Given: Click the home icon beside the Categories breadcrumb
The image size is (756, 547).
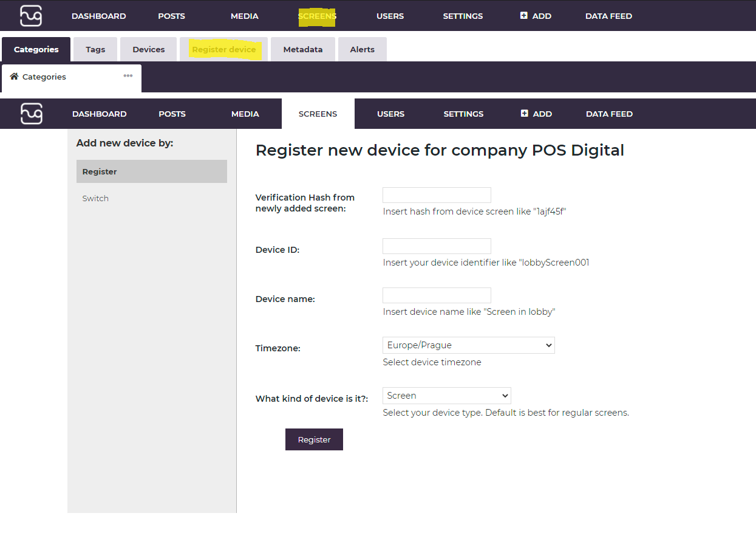Looking at the screenshot, I should tap(15, 77).
